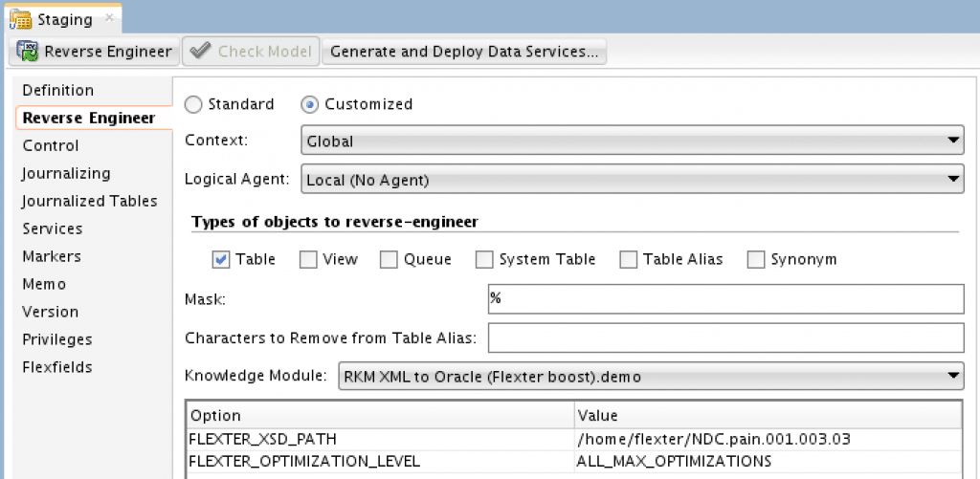Enable the View checkbox
The width and height of the screenshot is (980, 479).
(308, 259)
